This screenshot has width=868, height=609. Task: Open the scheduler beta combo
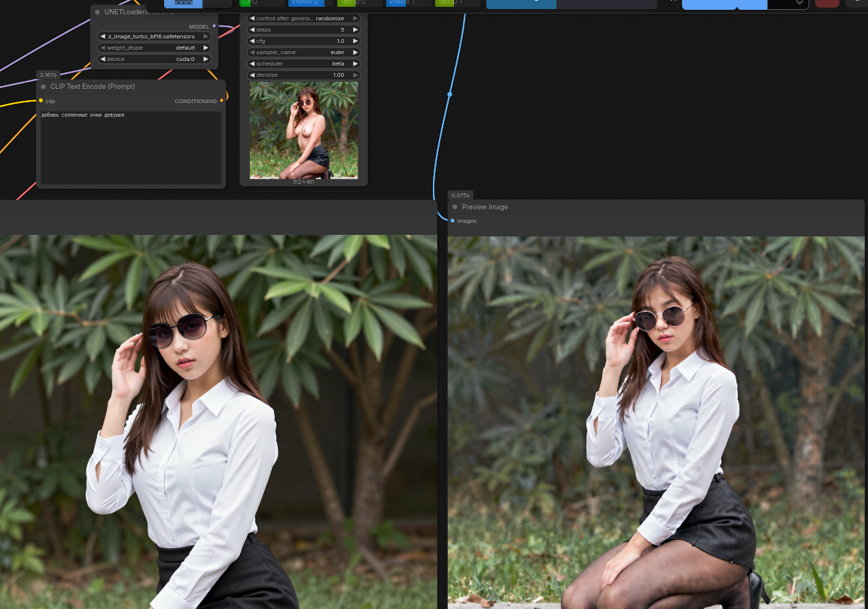pos(303,64)
